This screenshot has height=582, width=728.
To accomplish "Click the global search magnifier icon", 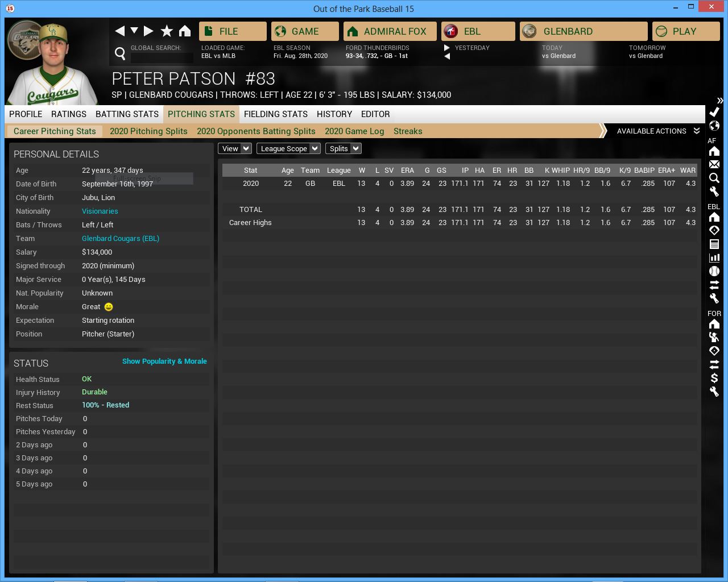I will (120, 53).
